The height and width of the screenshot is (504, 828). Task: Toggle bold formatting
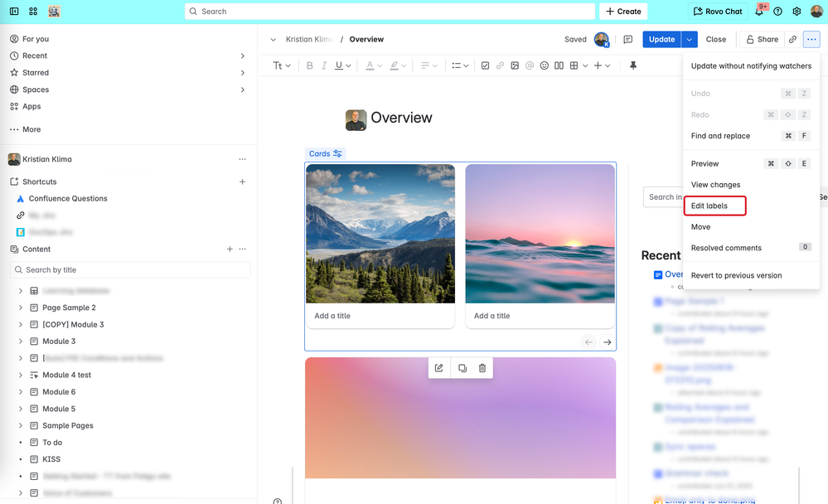pyautogui.click(x=309, y=65)
